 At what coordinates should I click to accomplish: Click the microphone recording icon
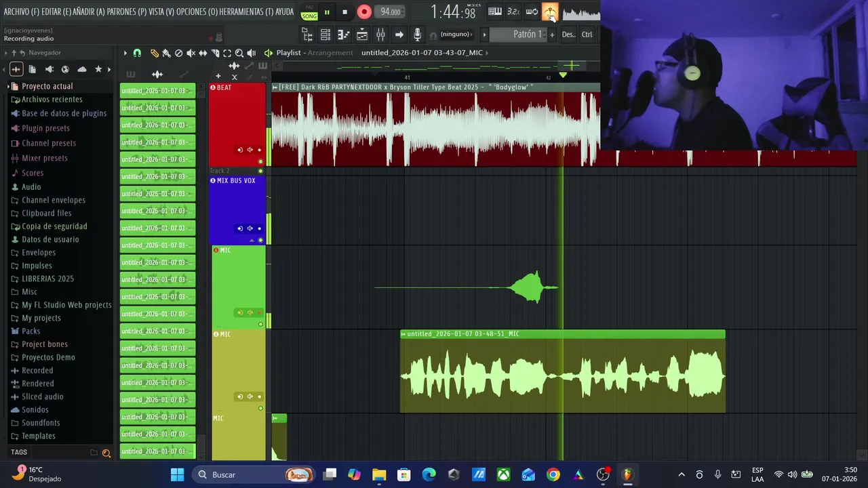coord(417,35)
